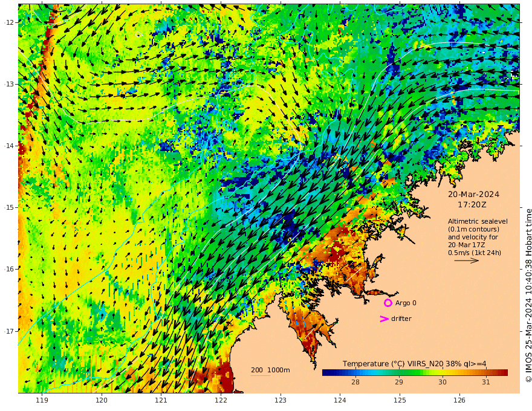Click the 29 tick label on color bar

tap(398, 382)
